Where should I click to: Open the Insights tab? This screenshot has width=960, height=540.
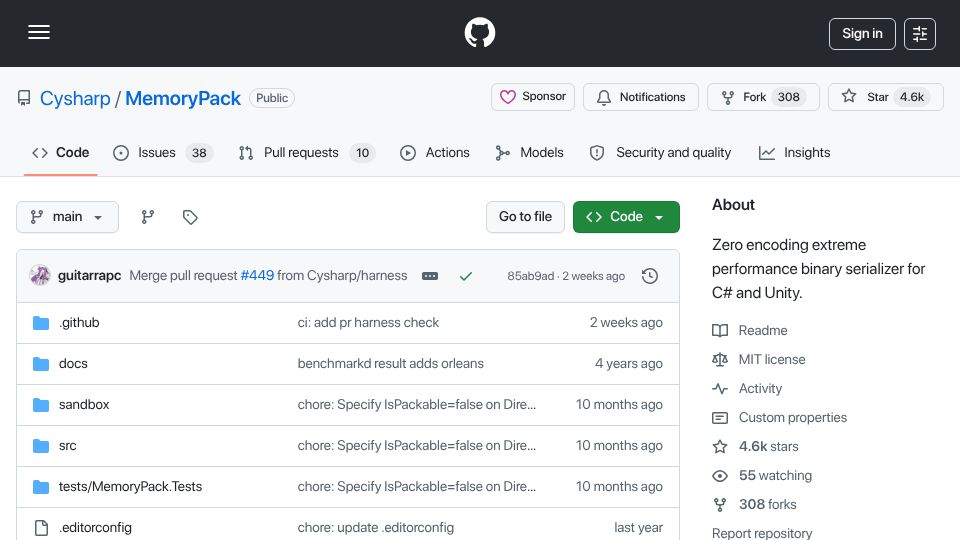click(x=794, y=152)
